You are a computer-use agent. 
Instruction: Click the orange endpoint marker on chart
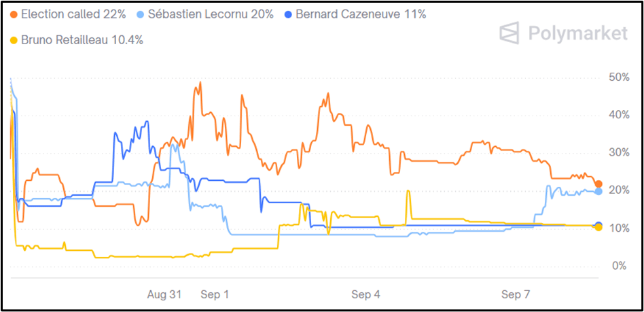click(598, 184)
